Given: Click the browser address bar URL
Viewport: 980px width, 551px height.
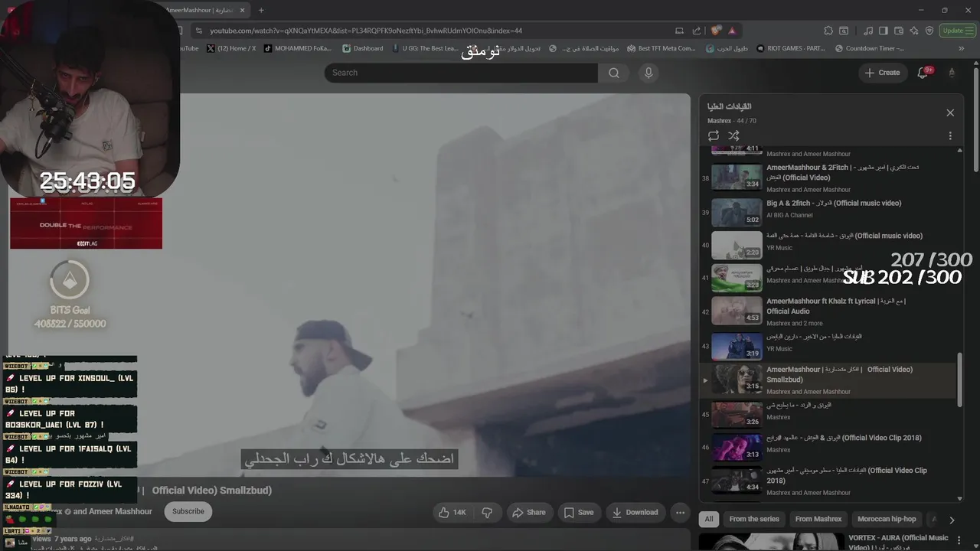Looking at the screenshot, I should (x=366, y=31).
